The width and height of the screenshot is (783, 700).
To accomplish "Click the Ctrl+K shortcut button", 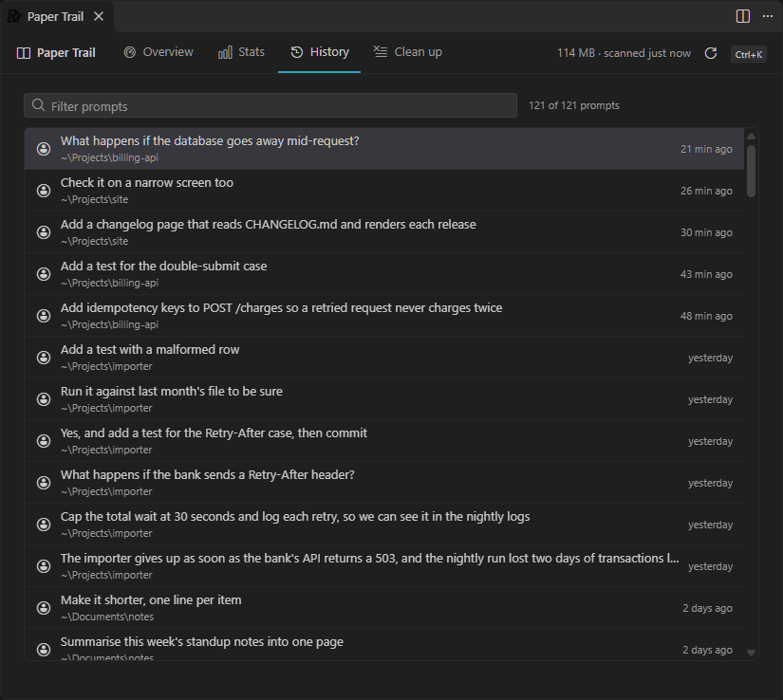I will (748, 54).
